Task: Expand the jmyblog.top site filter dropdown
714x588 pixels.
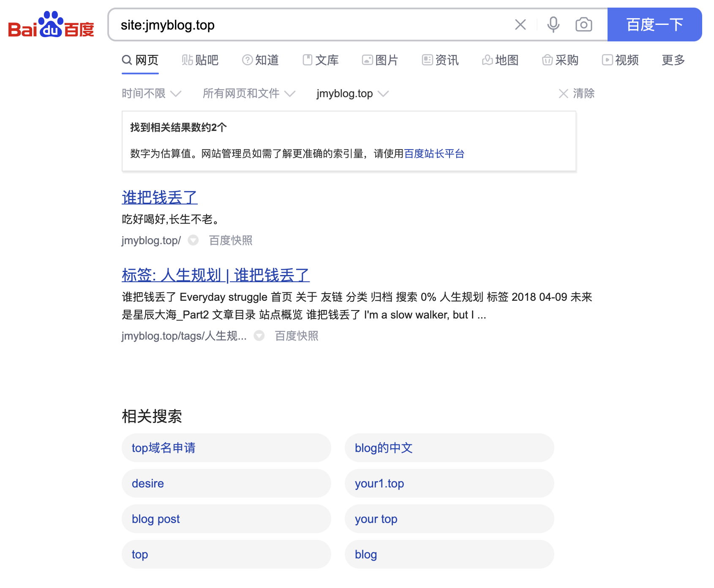Action: point(353,93)
